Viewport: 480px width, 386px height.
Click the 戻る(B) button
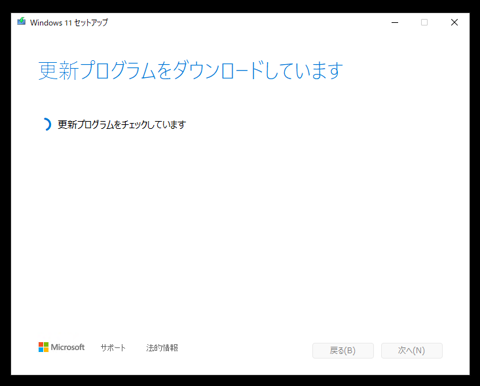tap(343, 351)
